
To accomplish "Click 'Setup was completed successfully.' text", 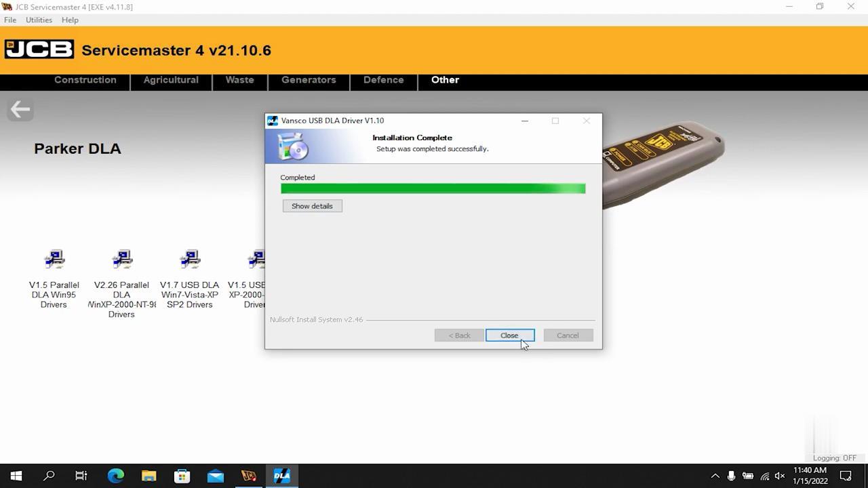I will click(x=433, y=148).
